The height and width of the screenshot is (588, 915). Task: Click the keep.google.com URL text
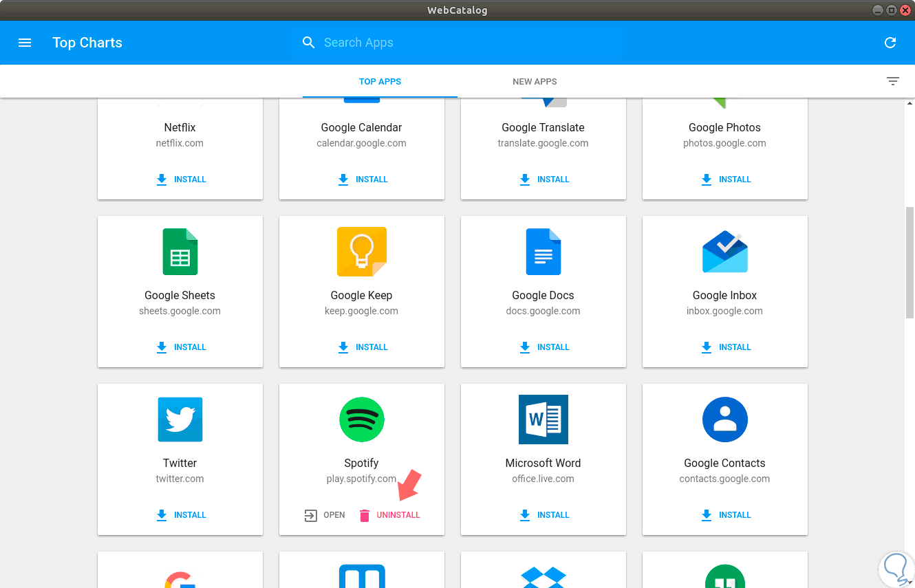362,311
